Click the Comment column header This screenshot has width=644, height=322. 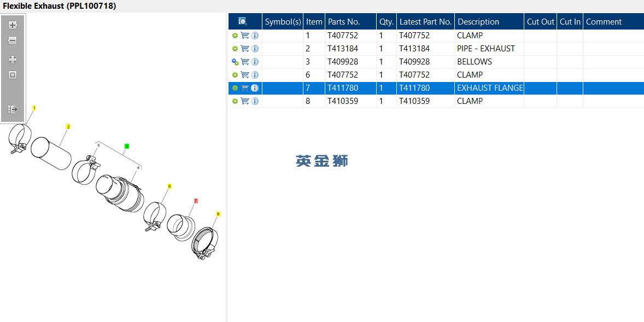[x=613, y=22]
